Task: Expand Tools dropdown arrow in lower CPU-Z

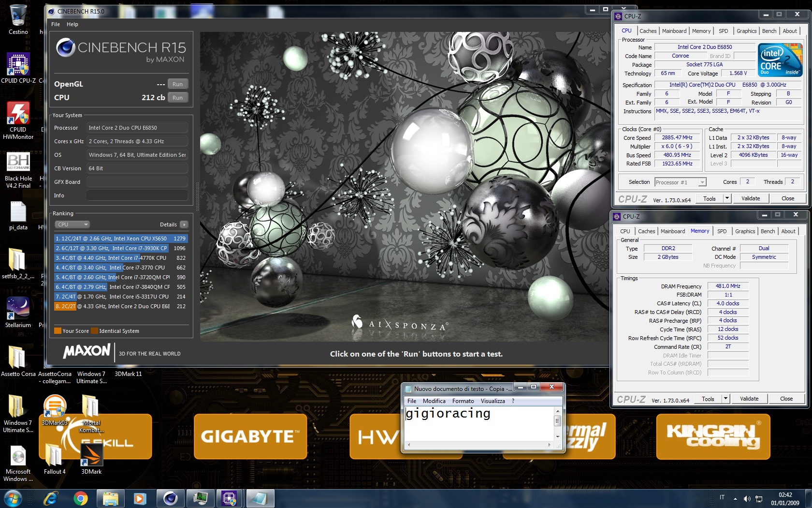Action: tap(725, 399)
